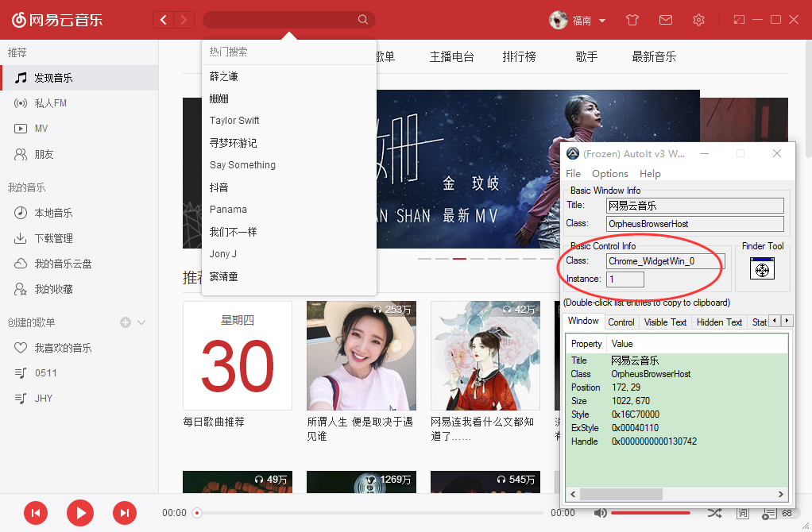Select Taylor Swift from hot searches
Image resolution: width=812 pixels, height=532 pixels.
point(234,121)
